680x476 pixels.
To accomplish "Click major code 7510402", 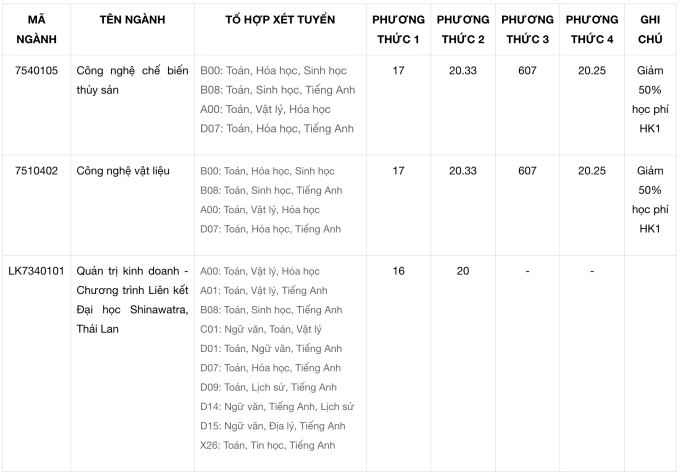I will tap(36, 171).
